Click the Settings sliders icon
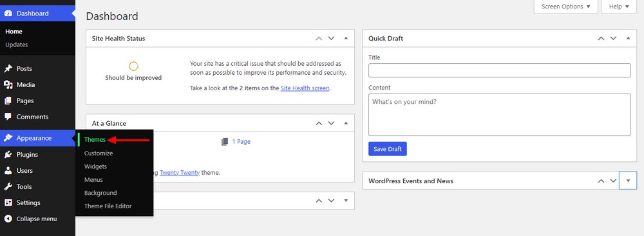Screen dimensions: 644x236 pyautogui.click(x=8, y=202)
